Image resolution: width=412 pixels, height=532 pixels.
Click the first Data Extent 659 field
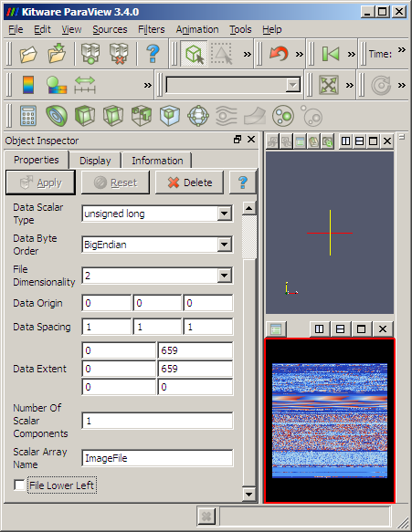click(x=195, y=350)
